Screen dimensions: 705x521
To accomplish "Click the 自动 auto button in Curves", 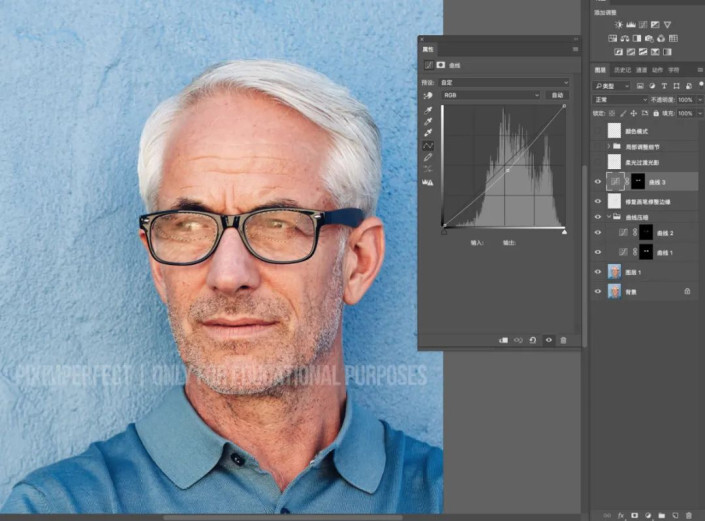I will pos(557,95).
